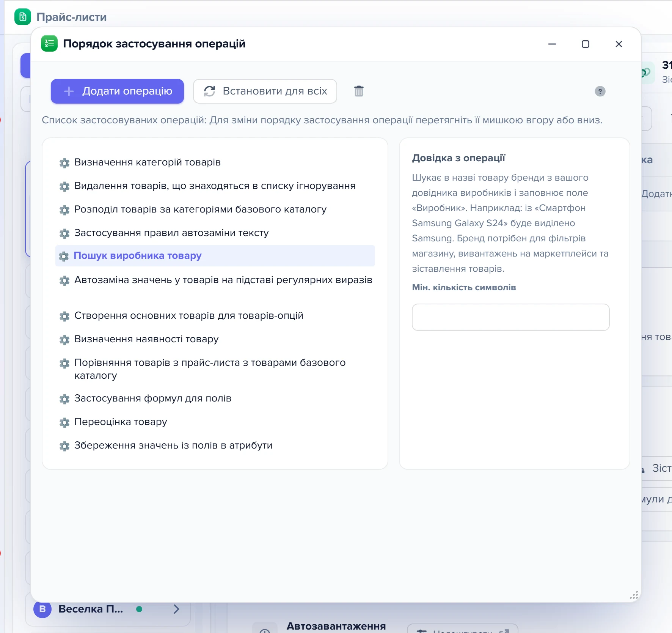Maximize the Порядок застосування операцій dialog
The width and height of the screenshot is (672, 633).
coord(586,44)
